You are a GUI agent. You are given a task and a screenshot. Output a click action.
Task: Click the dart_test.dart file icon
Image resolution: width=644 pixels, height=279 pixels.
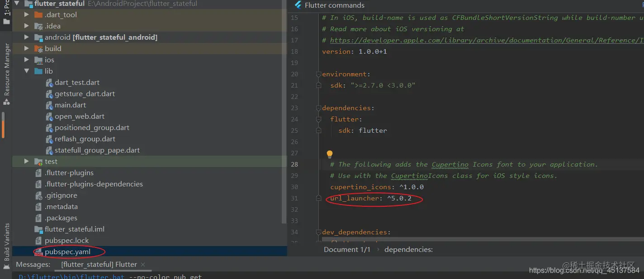point(50,83)
